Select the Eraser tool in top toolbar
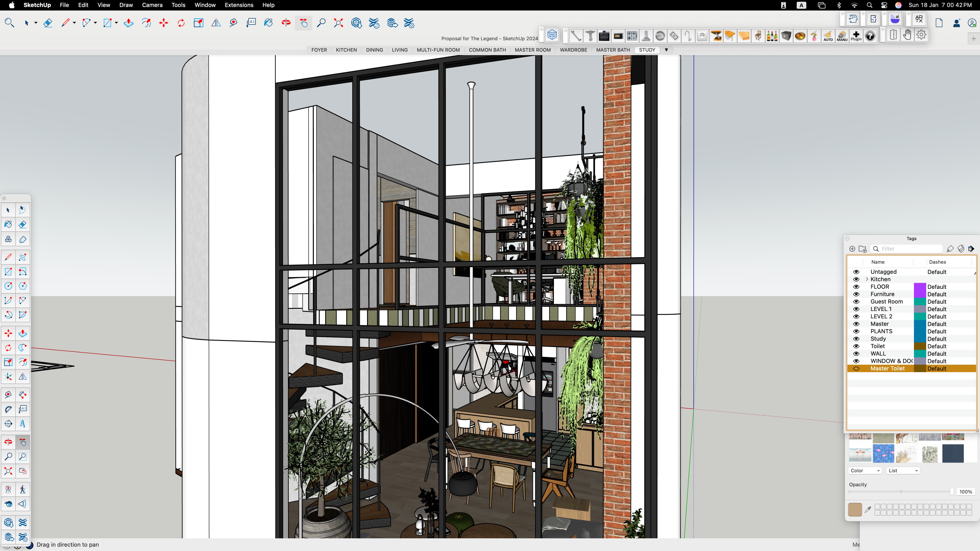Image resolution: width=980 pixels, height=551 pixels. pyautogui.click(x=48, y=23)
